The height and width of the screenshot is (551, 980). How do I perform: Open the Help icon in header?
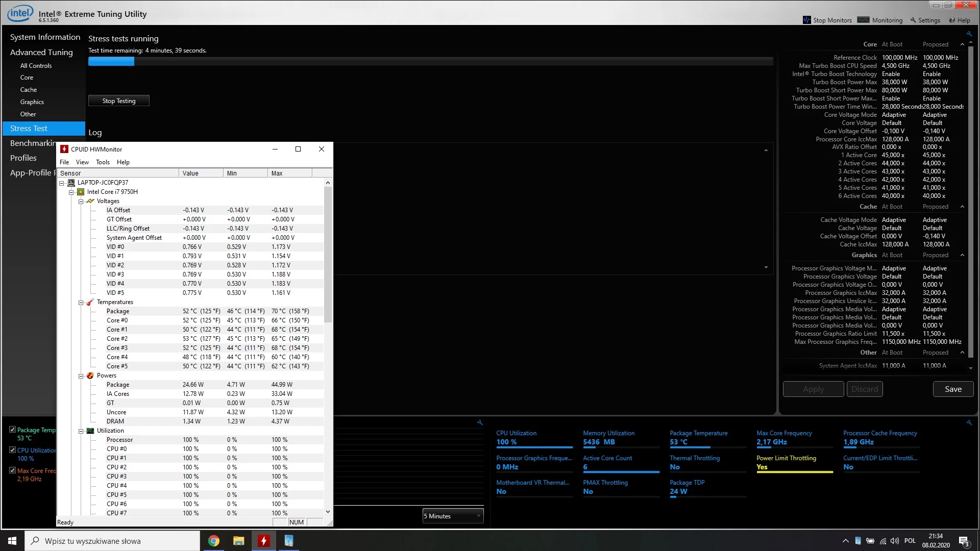pos(952,20)
